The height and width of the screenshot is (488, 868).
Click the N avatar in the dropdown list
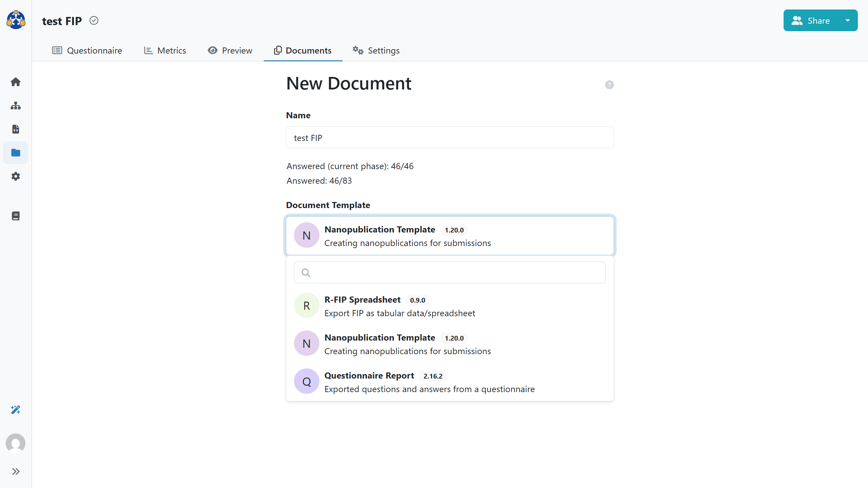(x=307, y=343)
